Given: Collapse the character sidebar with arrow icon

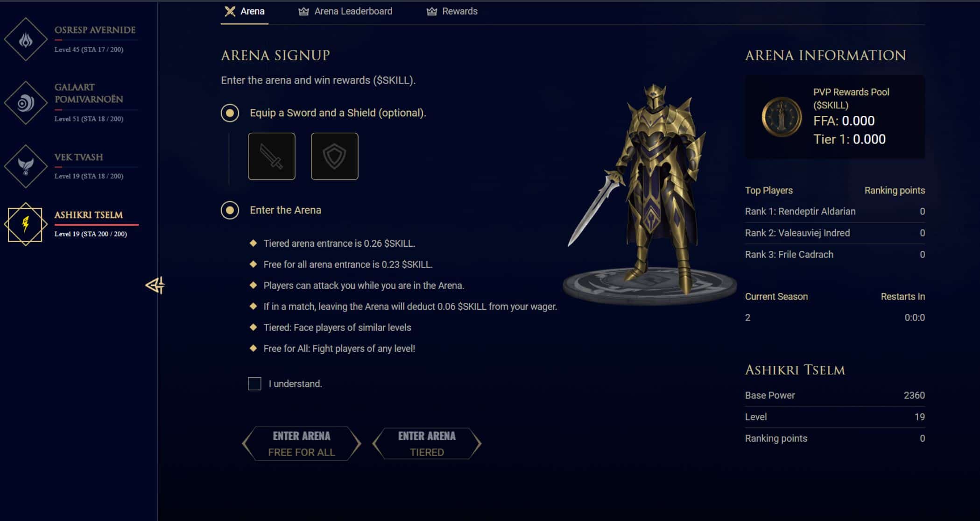Looking at the screenshot, I should click(x=155, y=285).
